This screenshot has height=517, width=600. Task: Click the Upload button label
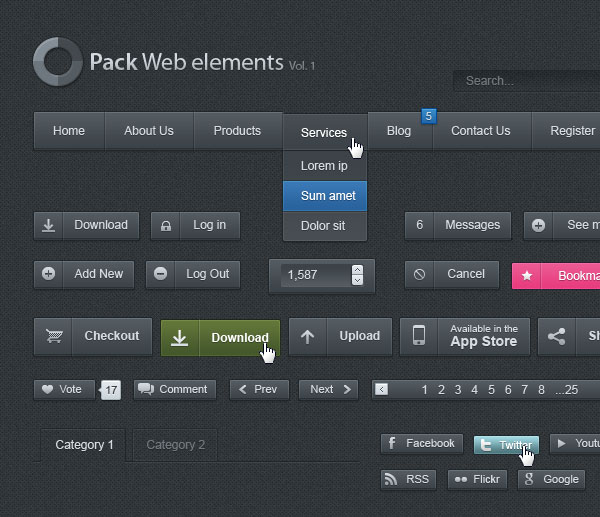point(360,336)
